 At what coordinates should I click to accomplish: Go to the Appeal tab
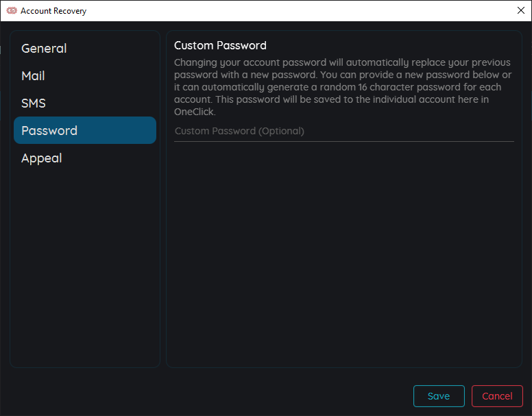click(x=85, y=158)
